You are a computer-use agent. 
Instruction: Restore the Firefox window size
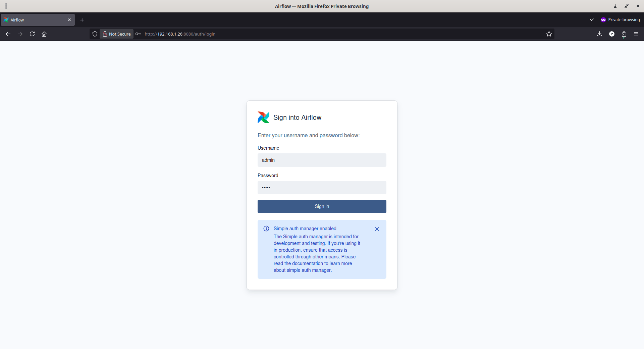click(x=627, y=6)
